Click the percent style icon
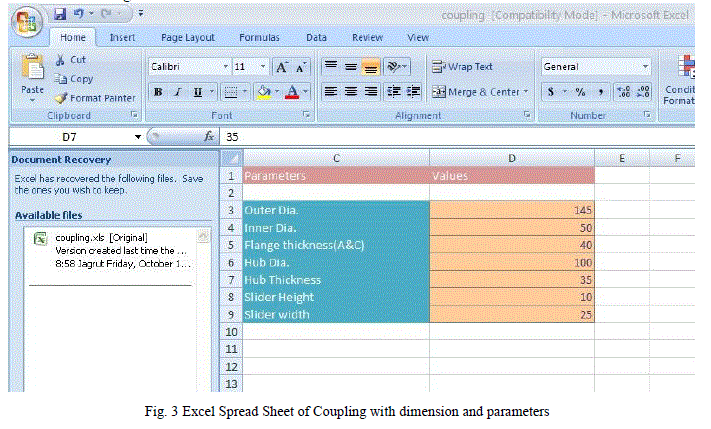The height and width of the screenshot is (429, 711). point(579,92)
